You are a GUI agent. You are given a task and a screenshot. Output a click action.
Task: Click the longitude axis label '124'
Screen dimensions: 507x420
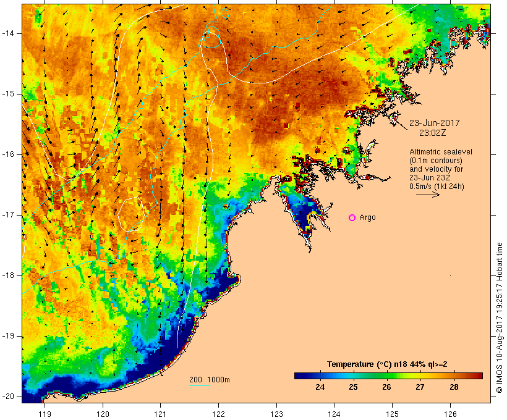(x=334, y=414)
